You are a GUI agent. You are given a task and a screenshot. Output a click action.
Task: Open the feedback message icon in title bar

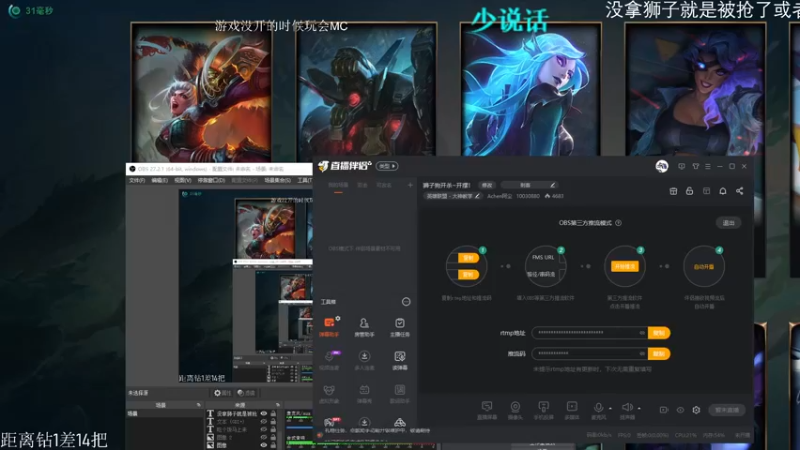[x=681, y=166]
